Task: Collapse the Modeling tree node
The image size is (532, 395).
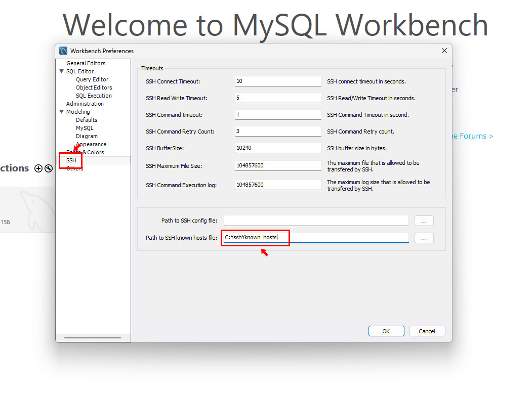Action: [x=61, y=112]
